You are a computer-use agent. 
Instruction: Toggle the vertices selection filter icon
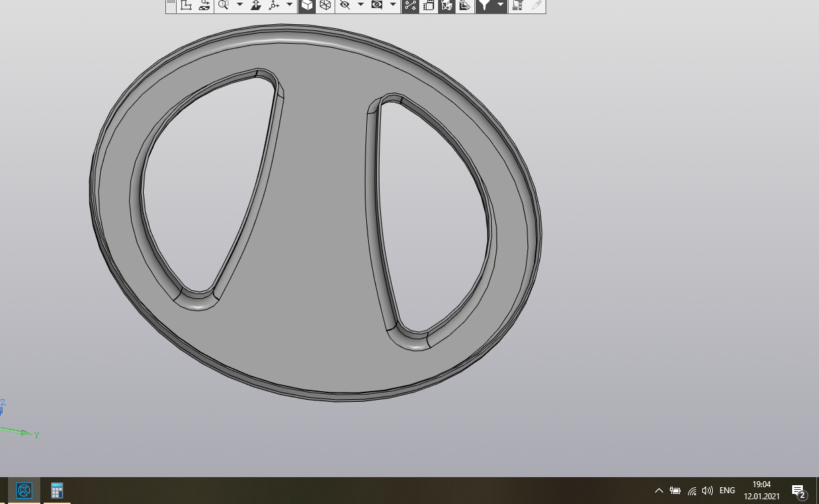coord(410,5)
